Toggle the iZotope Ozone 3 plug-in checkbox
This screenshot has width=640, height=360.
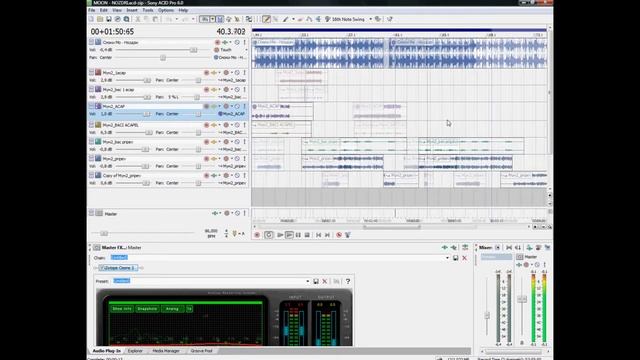(102, 268)
